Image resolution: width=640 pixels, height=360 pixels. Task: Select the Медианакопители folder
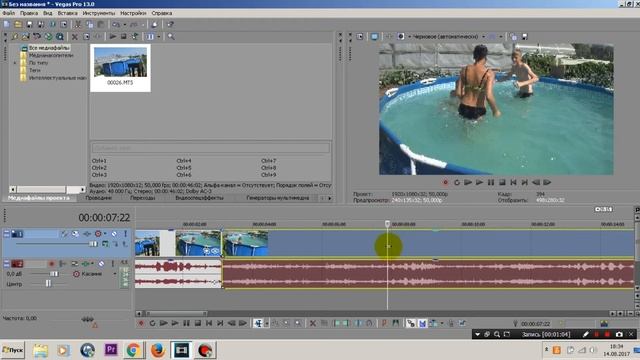pyautogui.click(x=51, y=55)
